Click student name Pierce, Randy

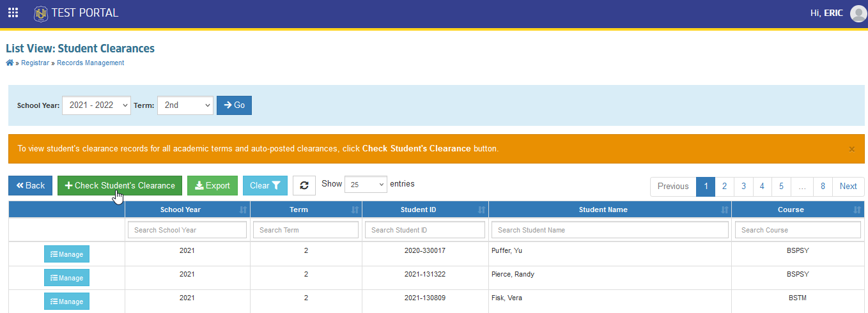513,274
